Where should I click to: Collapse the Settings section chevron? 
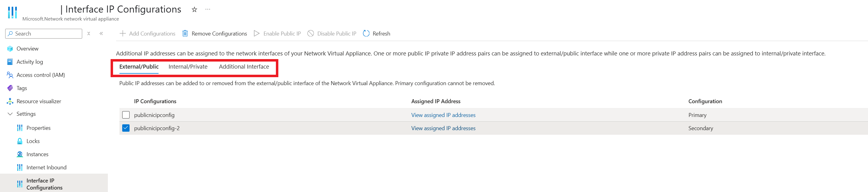[x=10, y=114]
